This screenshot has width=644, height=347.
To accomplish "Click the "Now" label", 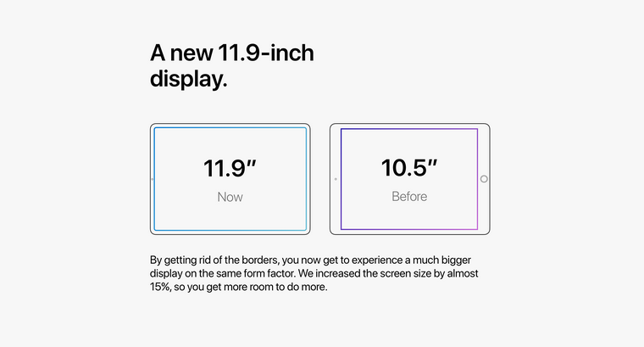I will pos(230,197).
